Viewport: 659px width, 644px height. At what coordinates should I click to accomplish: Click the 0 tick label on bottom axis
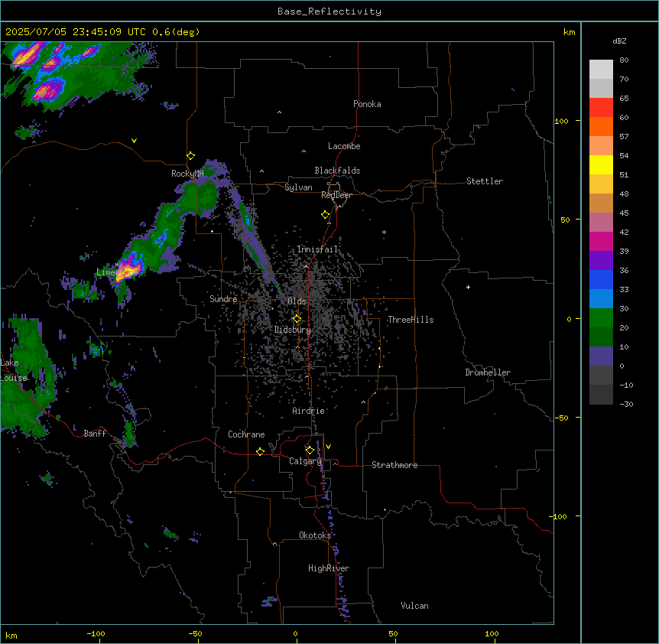click(295, 633)
